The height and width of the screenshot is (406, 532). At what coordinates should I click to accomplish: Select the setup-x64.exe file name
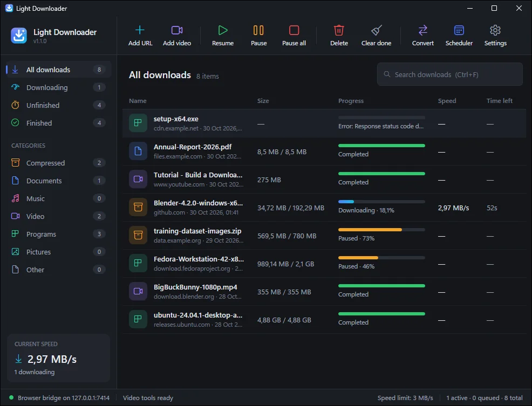(x=176, y=119)
